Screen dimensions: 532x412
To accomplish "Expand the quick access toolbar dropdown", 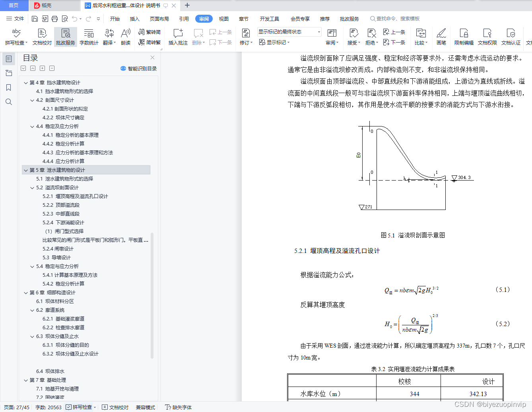I will tap(99, 19).
